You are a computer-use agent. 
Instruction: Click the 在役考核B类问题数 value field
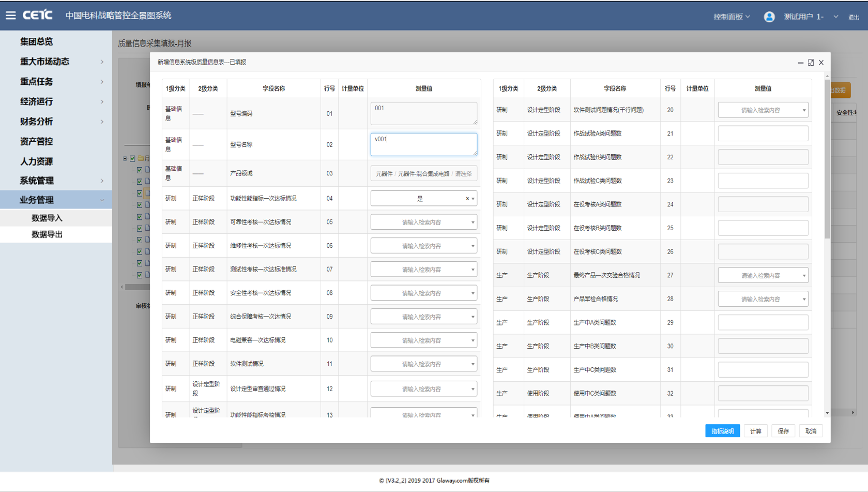click(763, 228)
